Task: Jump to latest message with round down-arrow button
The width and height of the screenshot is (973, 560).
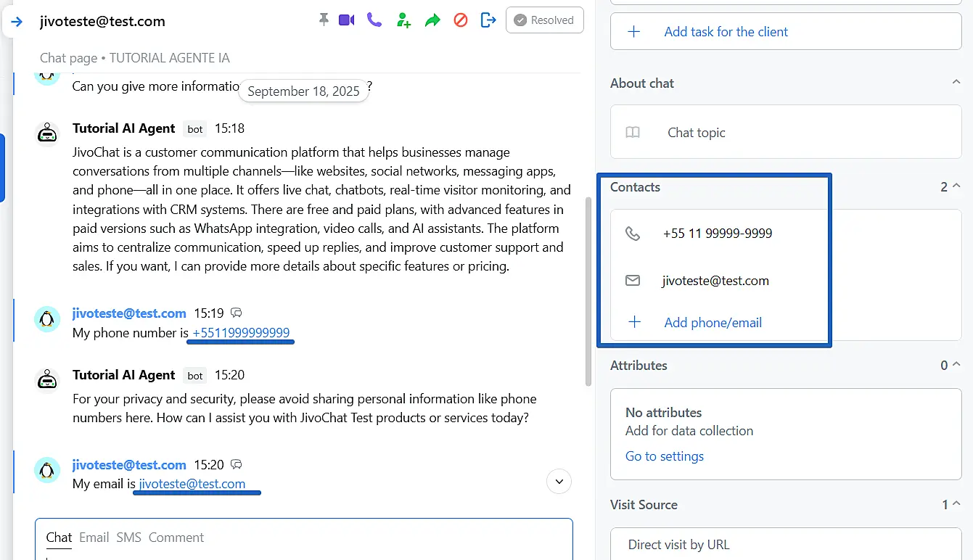Action: (x=559, y=481)
